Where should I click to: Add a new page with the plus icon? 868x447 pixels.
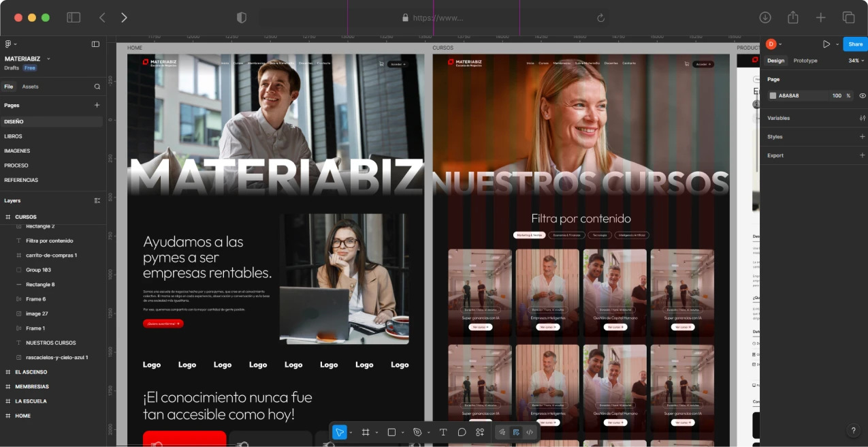point(97,105)
